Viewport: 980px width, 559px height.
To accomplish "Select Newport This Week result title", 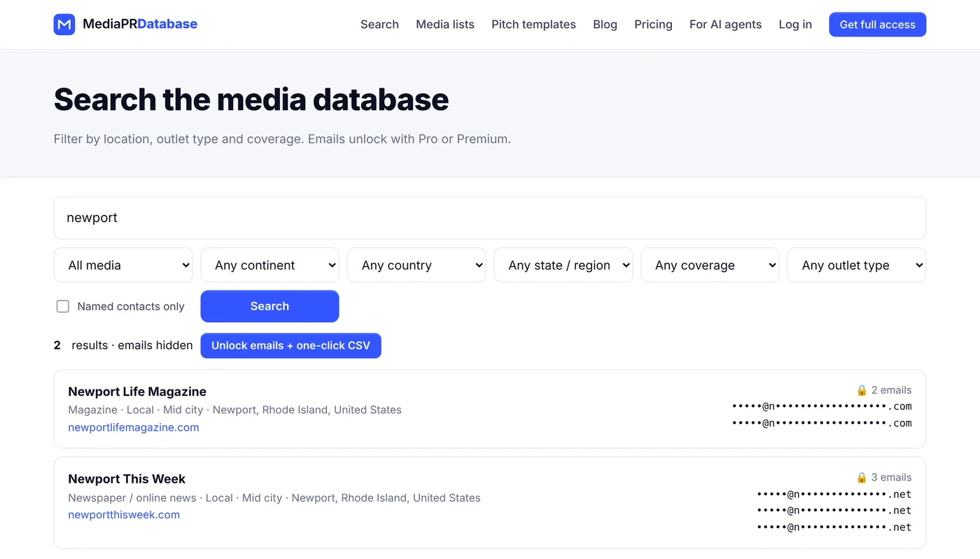I will point(127,479).
